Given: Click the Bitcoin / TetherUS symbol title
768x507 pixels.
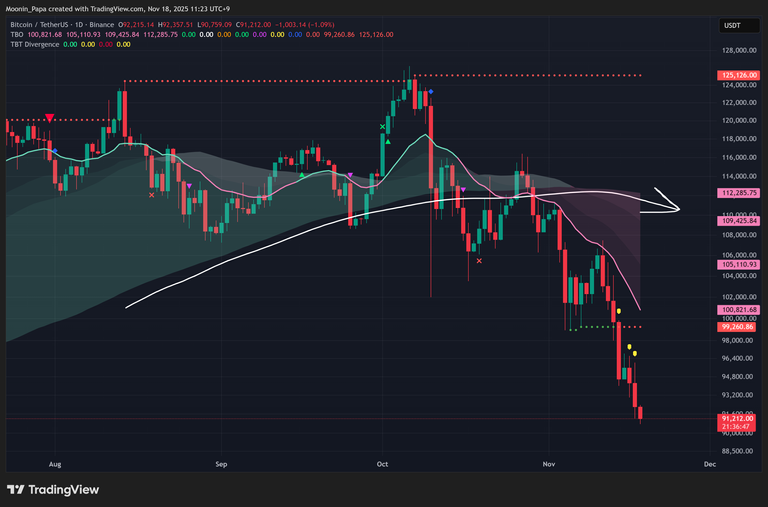Looking at the screenshot, I should point(47,22).
